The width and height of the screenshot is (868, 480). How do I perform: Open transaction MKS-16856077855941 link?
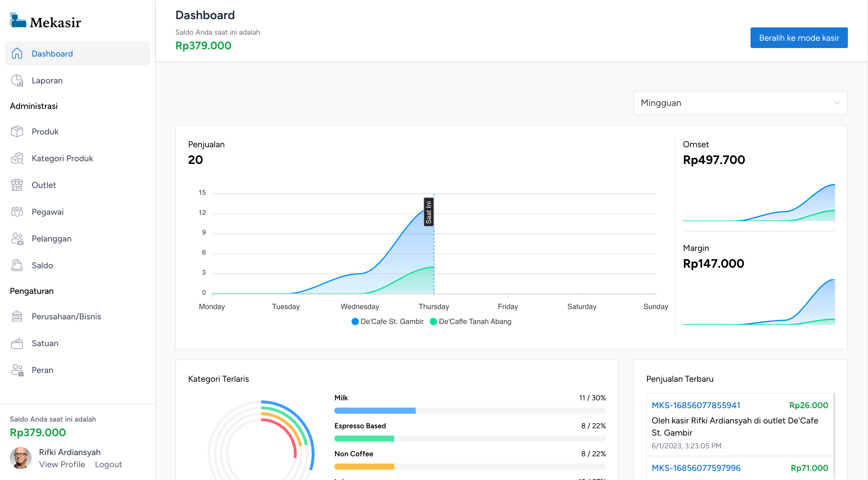pyautogui.click(x=695, y=405)
